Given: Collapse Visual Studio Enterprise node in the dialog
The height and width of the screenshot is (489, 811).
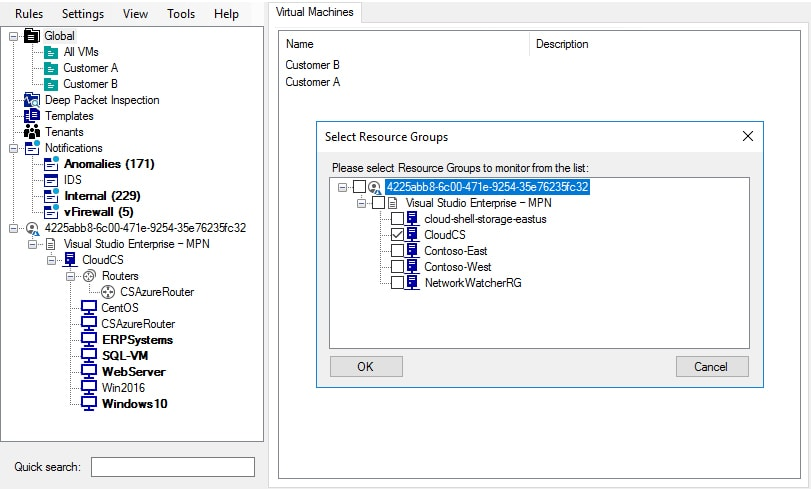Looking at the screenshot, I should [x=362, y=203].
